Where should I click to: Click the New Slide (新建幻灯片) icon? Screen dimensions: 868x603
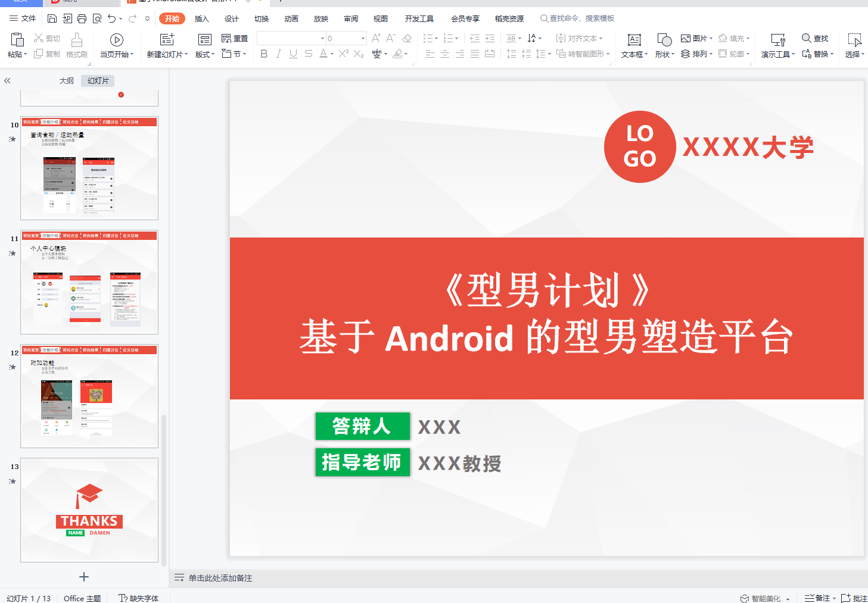(167, 40)
